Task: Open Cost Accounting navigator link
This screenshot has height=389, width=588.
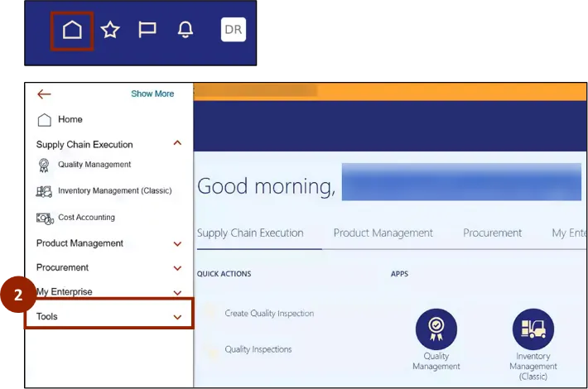Action: pos(87,218)
